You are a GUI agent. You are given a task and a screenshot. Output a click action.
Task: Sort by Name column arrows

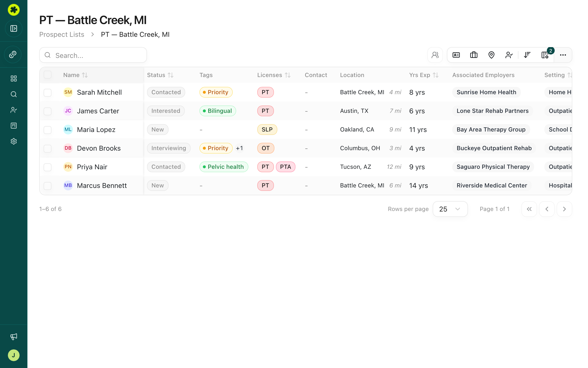point(85,75)
